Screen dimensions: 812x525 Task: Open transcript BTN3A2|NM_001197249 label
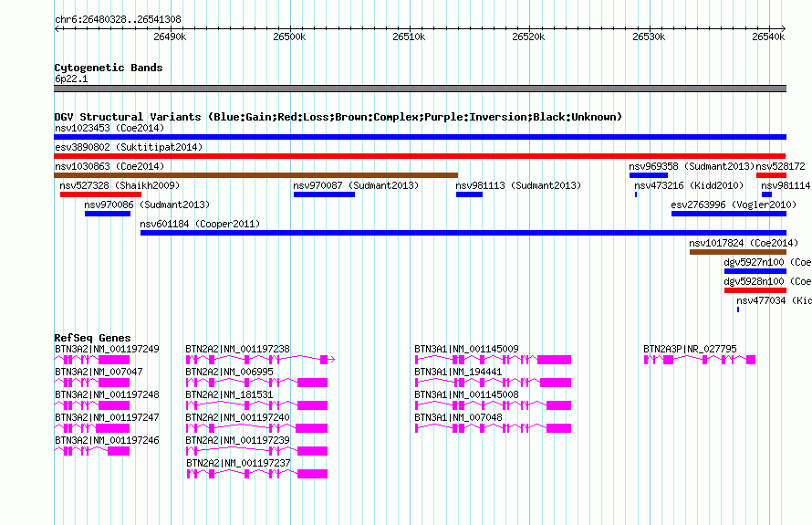click(107, 350)
